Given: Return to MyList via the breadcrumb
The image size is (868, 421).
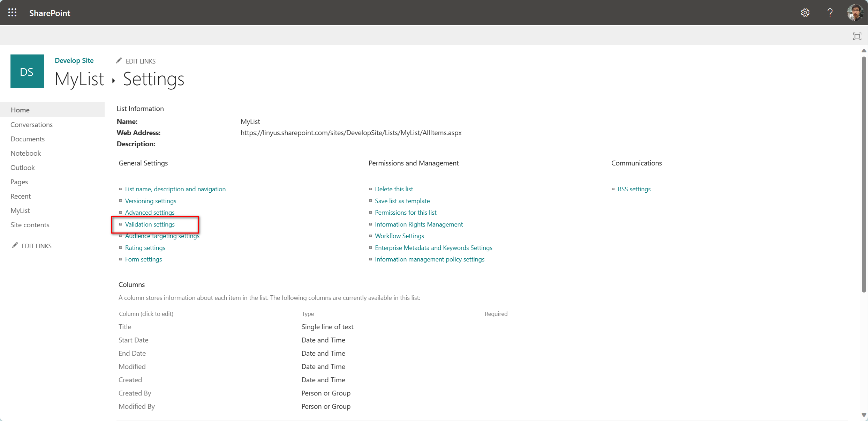Looking at the screenshot, I should coord(79,79).
